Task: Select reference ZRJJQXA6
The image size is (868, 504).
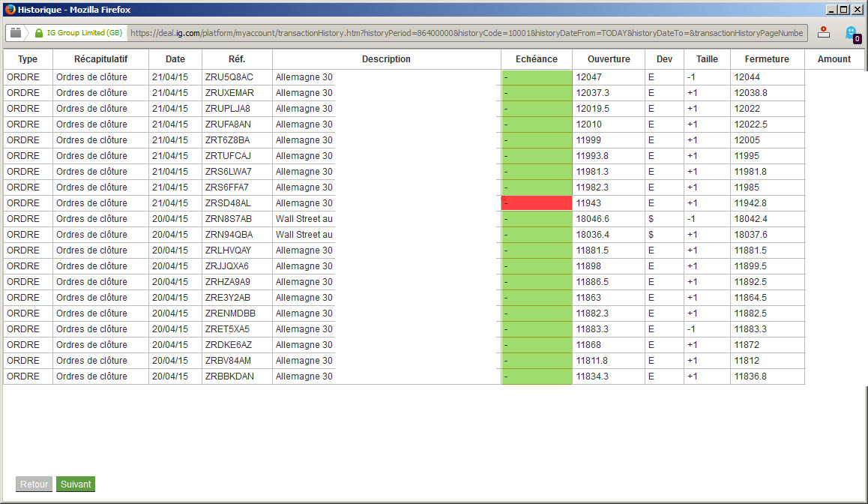Action: pyautogui.click(x=226, y=266)
